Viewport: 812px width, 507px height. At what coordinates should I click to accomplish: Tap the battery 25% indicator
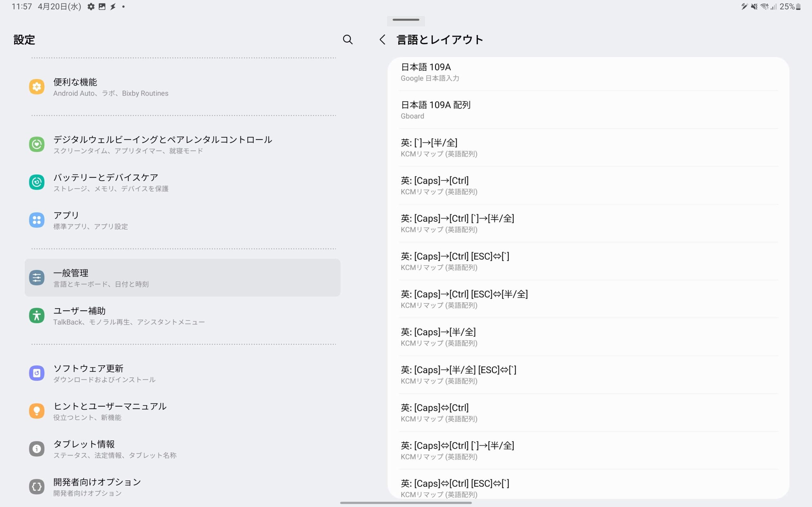coord(790,7)
